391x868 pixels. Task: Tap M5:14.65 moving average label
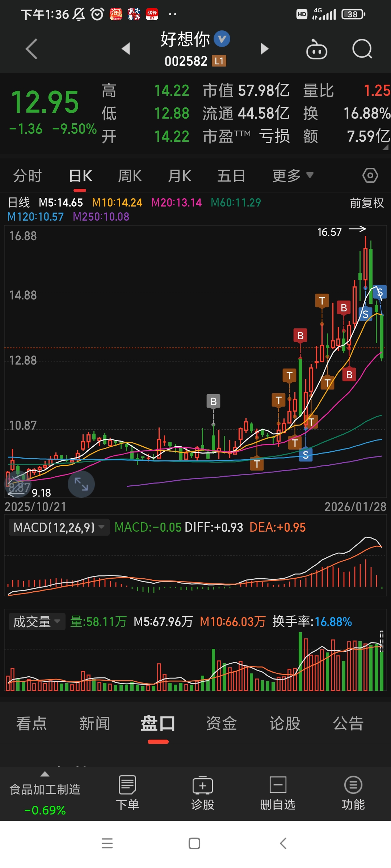(61, 203)
